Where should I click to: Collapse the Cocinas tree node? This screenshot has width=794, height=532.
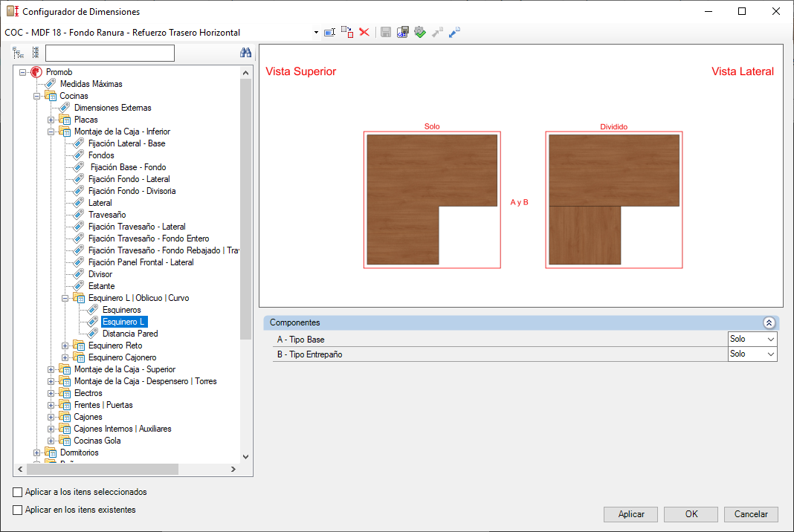(37, 96)
